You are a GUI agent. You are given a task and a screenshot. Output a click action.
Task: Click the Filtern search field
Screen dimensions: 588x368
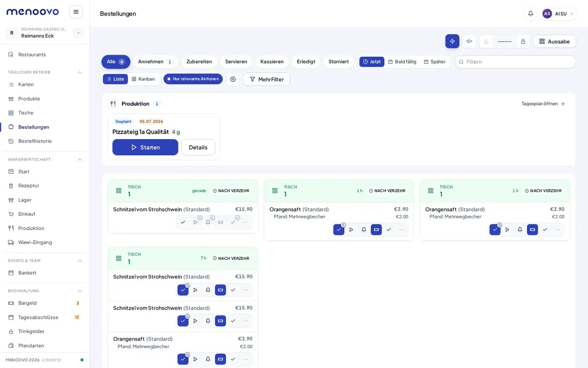(515, 62)
